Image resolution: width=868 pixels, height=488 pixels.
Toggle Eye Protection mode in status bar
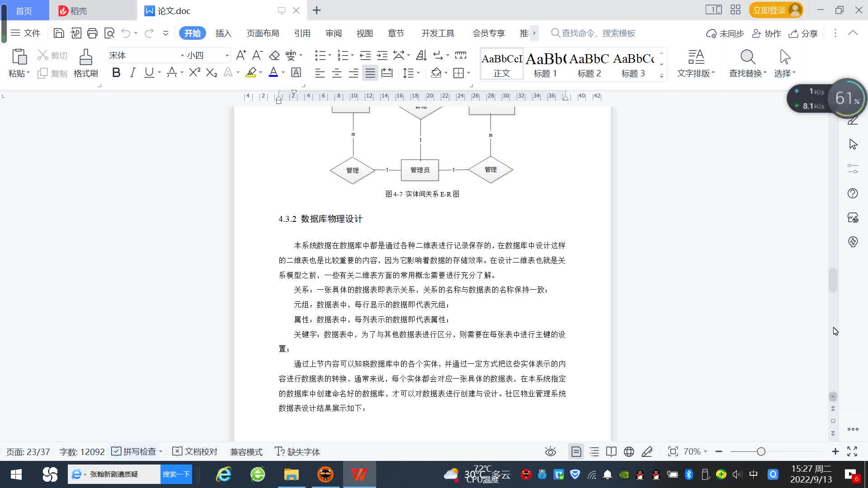[x=550, y=451]
